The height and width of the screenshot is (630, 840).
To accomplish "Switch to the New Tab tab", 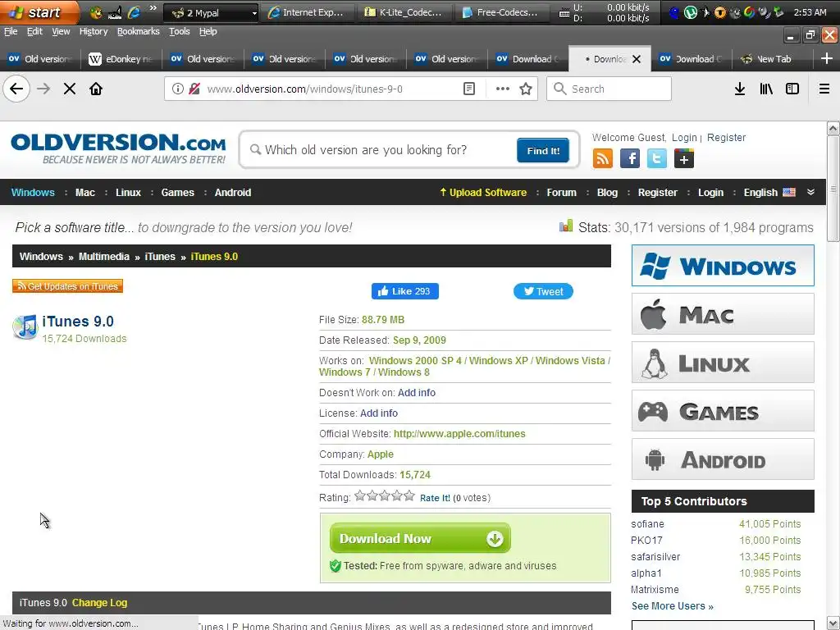I will point(771,59).
